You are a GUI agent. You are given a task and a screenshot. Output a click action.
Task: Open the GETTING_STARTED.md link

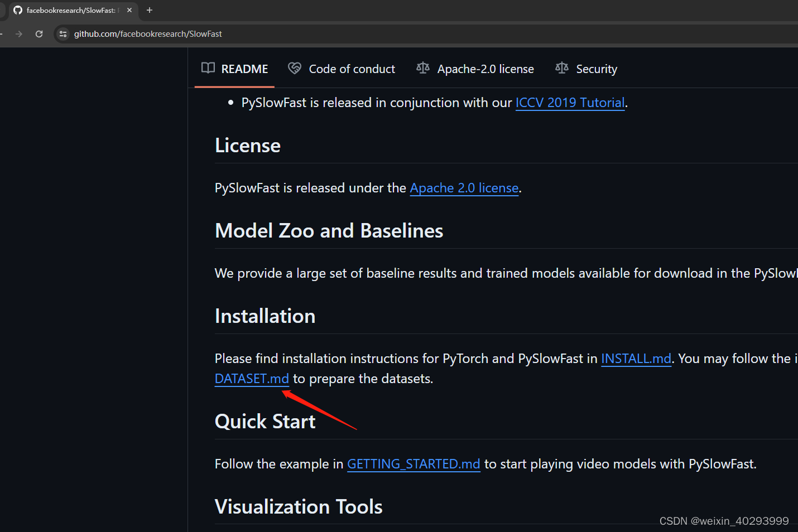tap(414, 464)
